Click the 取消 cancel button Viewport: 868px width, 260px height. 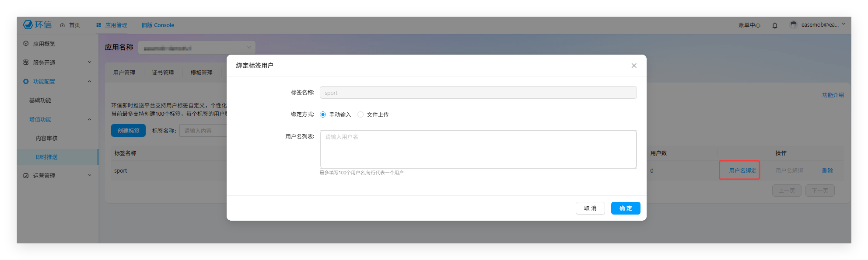[x=590, y=208]
